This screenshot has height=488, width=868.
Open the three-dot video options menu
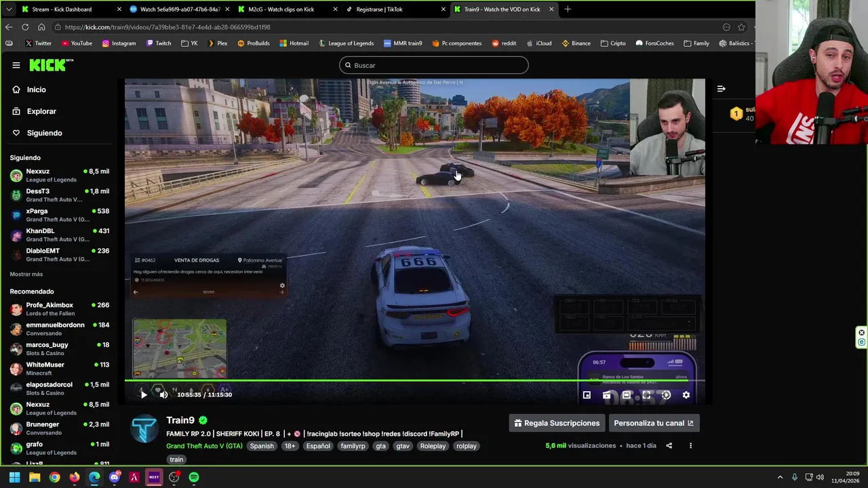click(x=690, y=445)
